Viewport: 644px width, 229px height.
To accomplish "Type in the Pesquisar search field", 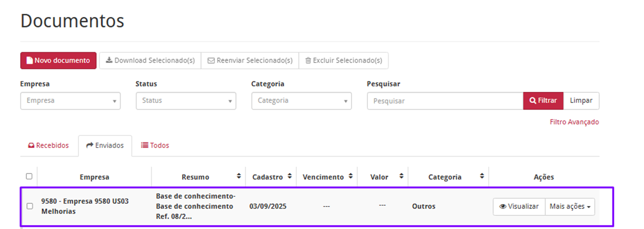I will [445, 101].
